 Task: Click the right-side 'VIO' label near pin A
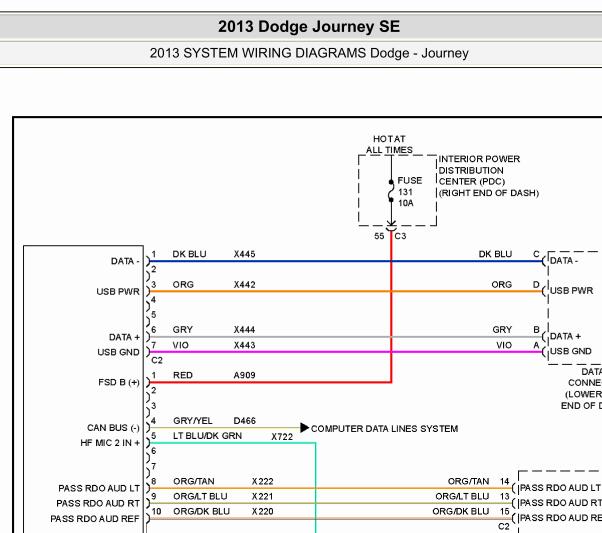point(504,345)
